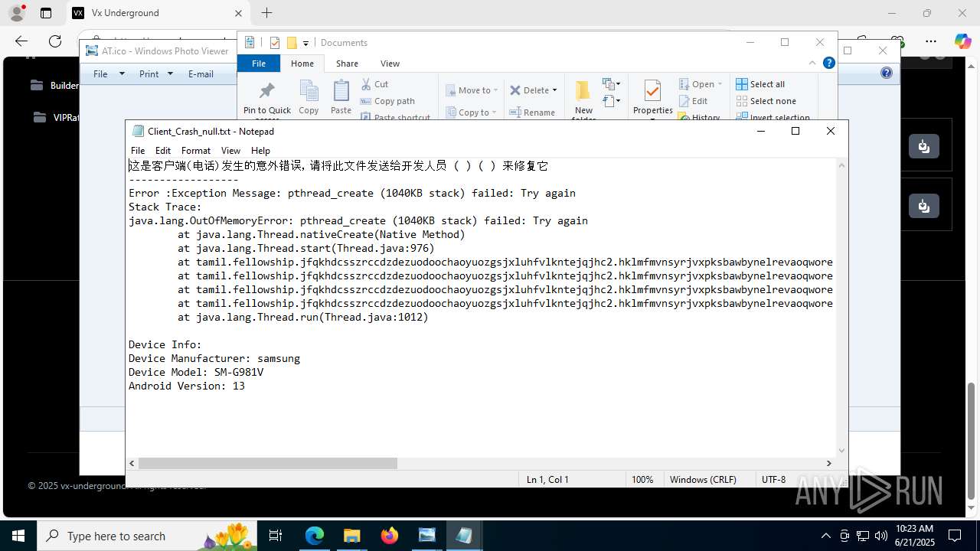This screenshot has width=980, height=551.
Task: Click the Cut scissors icon
Action: (365, 84)
